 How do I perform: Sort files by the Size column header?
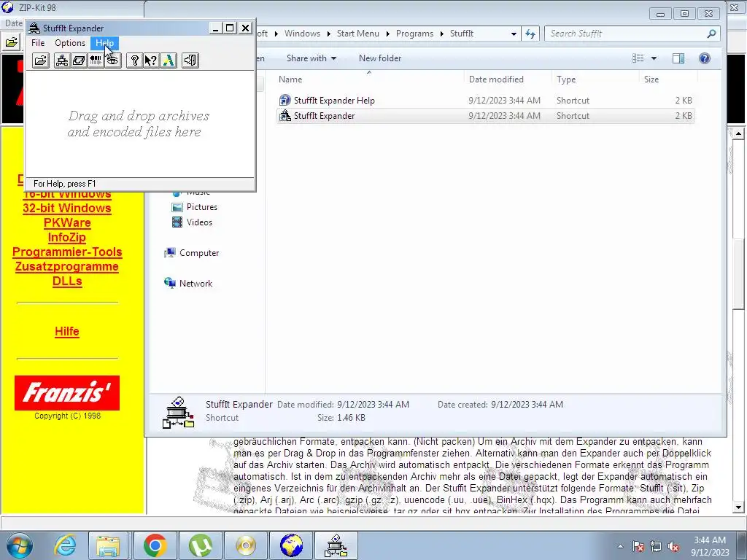click(651, 79)
